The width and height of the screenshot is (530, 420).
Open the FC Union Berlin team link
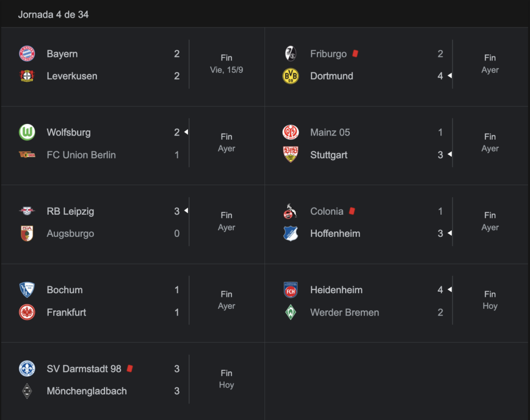[81, 155]
